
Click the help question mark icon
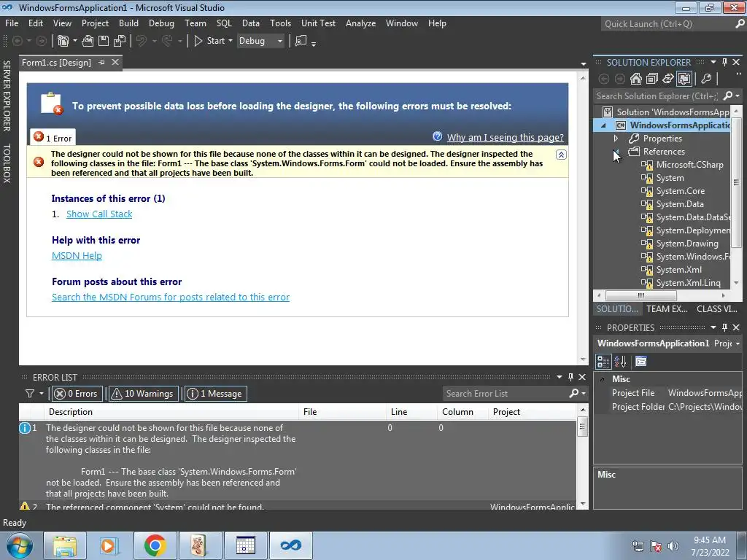click(x=438, y=136)
